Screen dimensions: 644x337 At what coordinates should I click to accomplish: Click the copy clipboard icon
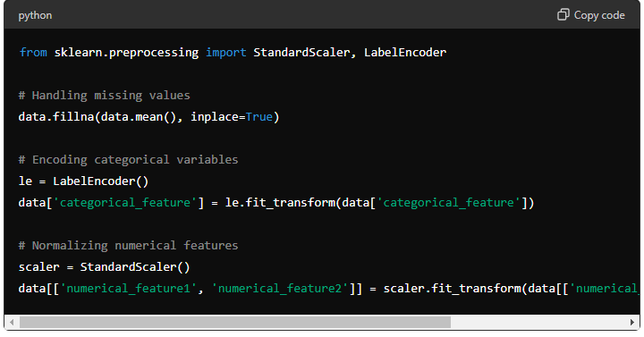(x=563, y=15)
